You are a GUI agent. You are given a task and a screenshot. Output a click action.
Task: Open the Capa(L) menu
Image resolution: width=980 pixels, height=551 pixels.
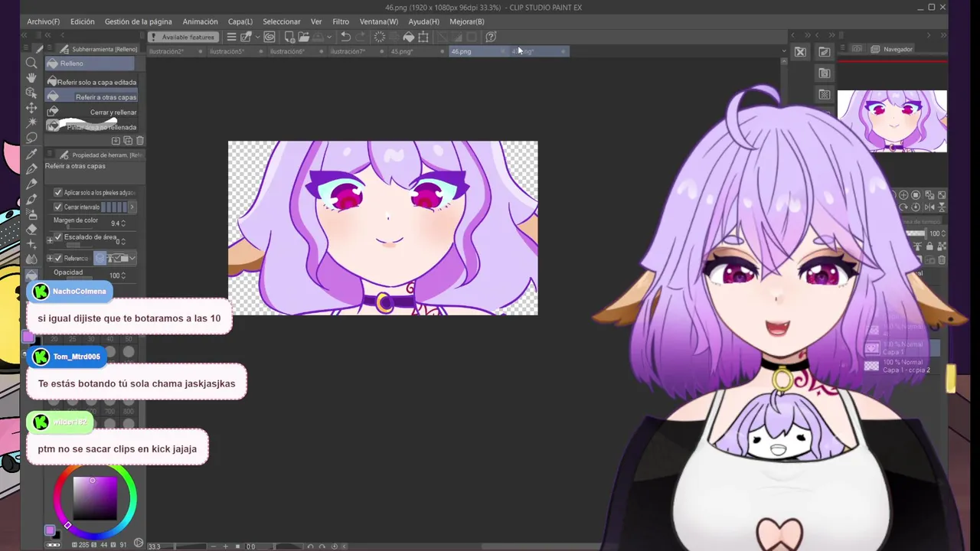pos(240,21)
